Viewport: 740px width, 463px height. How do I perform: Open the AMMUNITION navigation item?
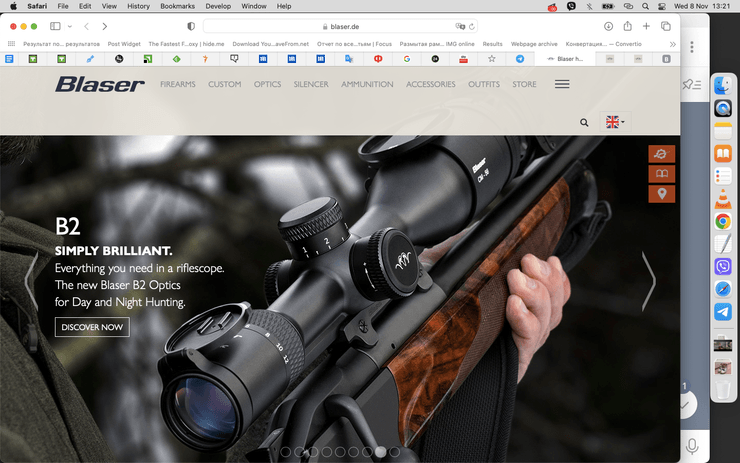coord(367,84)
